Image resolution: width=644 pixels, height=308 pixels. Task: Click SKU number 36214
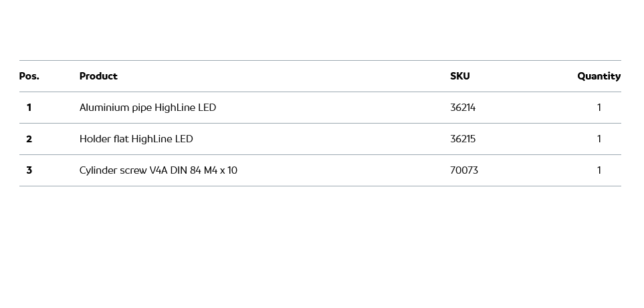[463, 108]
